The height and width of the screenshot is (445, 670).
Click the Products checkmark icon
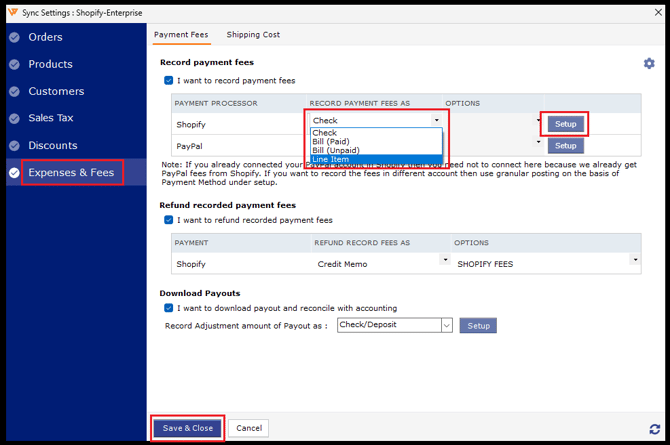point(14,64)
